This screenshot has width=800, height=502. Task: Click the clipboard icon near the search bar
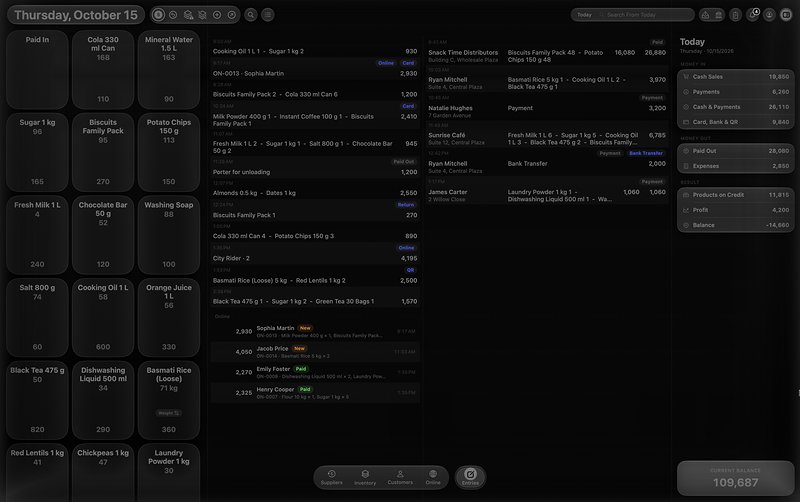(x=735, y=15)
